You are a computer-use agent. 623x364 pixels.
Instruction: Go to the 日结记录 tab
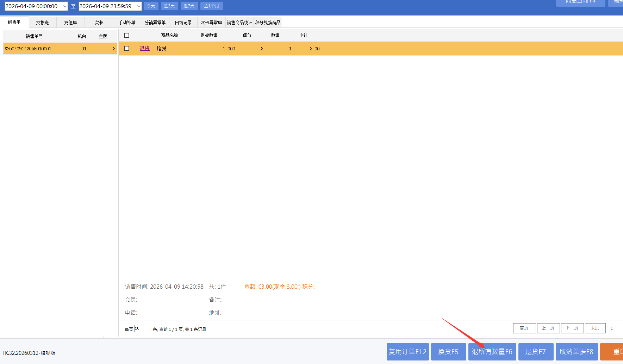183,23
